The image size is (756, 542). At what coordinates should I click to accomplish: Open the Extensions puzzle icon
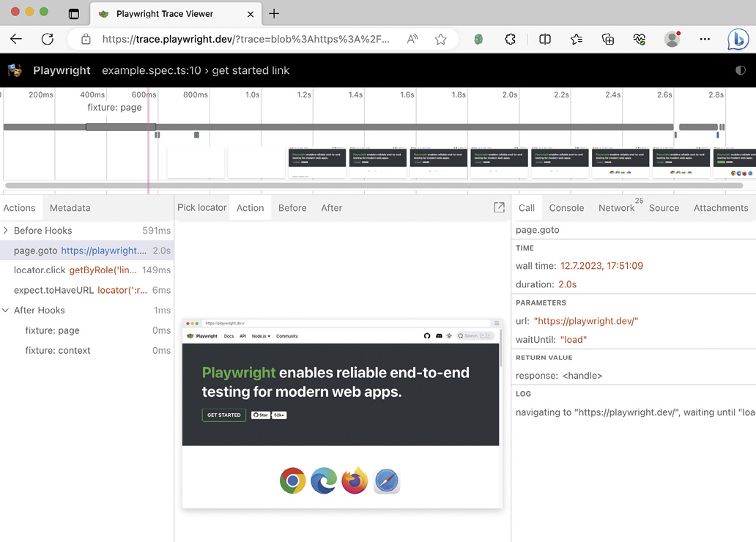click(x=510, y=39)
